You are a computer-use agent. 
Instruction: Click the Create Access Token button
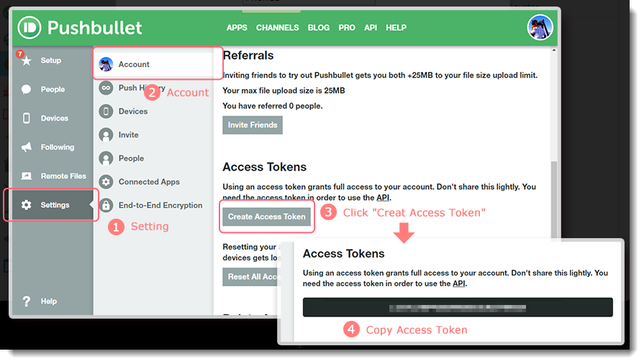click(x=267, y=217)
